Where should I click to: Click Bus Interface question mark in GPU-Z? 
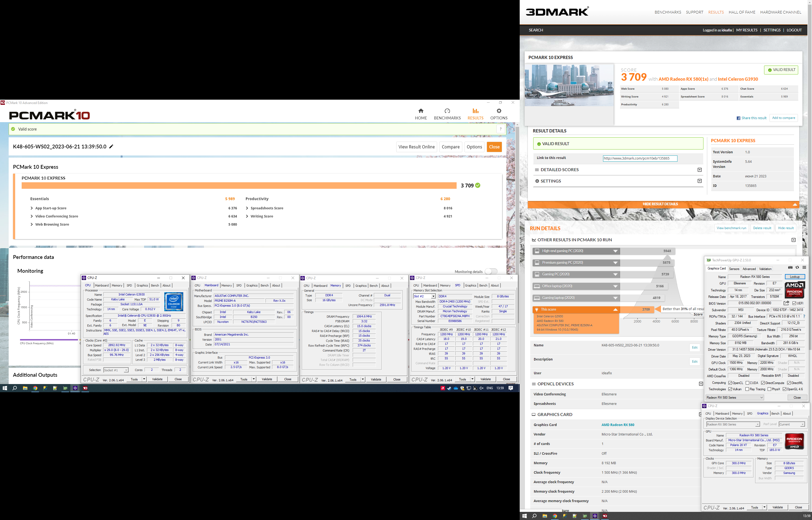coord(804,316)
